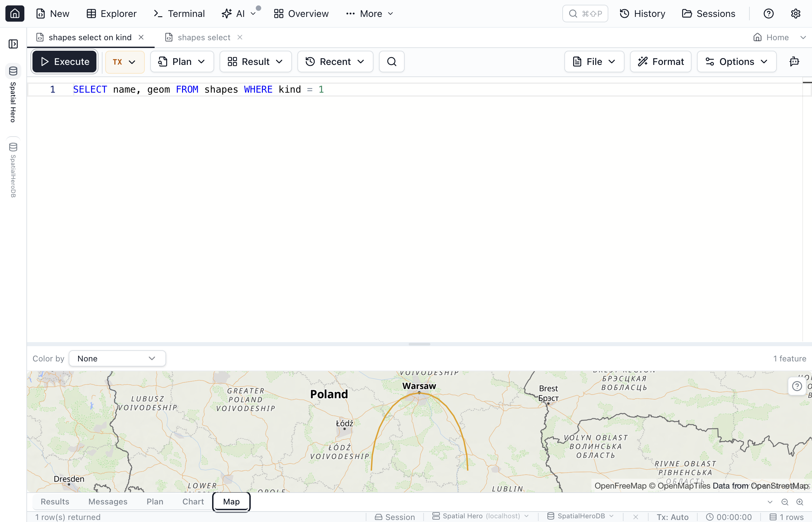Click '1 row(s) returned' status text
Screen dimensions: 812x522
pos(68,517)
